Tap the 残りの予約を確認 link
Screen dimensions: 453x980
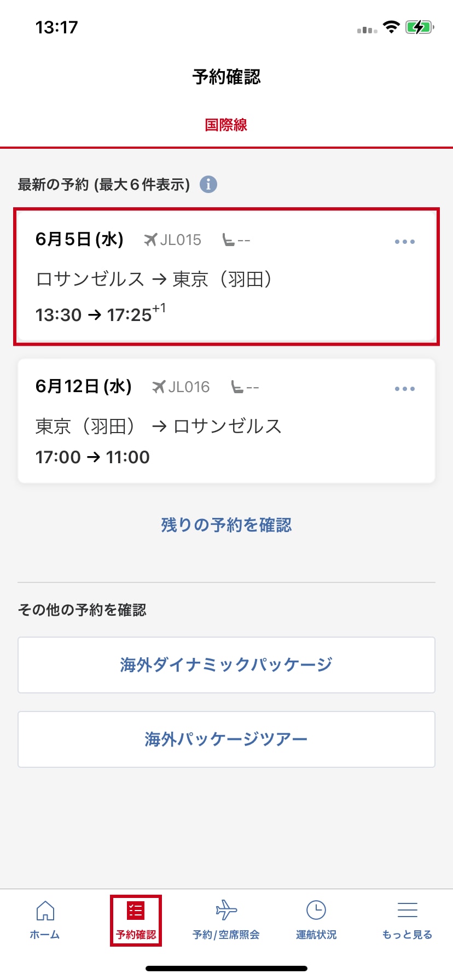click(x=226, y=525)
